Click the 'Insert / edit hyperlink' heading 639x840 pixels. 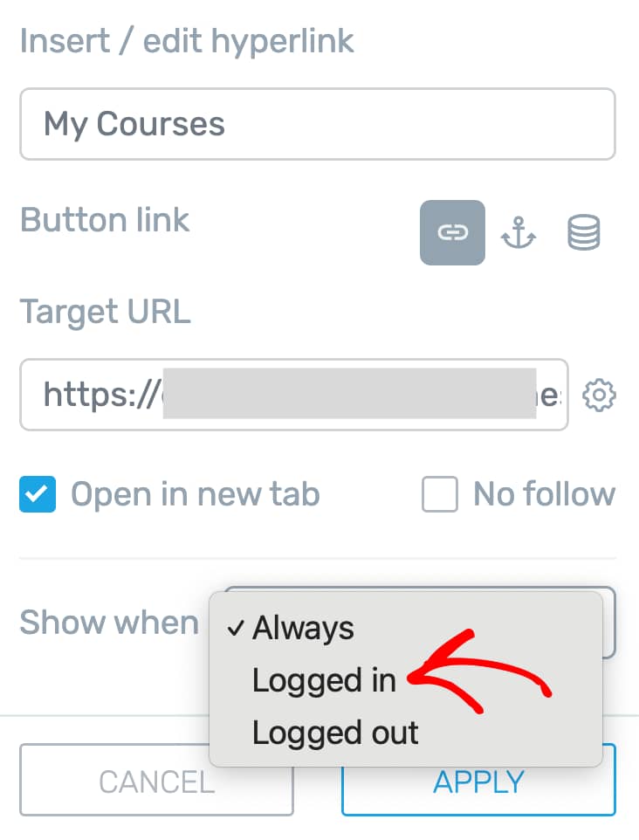(x=187, y=41)
